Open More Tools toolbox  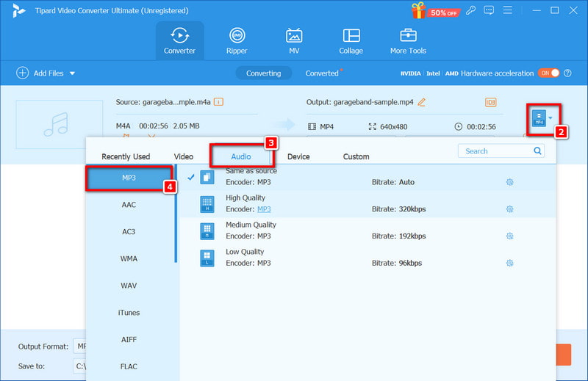(x=408, y=40)
